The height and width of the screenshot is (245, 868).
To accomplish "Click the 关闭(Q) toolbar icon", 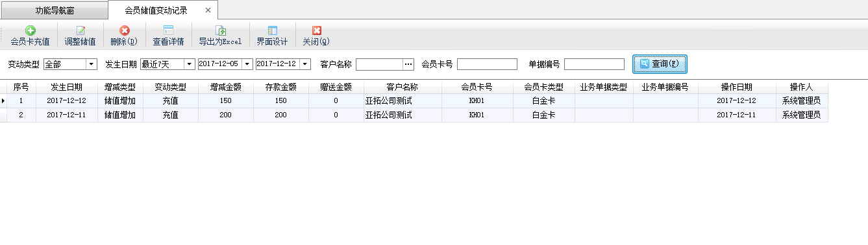I will (x=316, y=30).
